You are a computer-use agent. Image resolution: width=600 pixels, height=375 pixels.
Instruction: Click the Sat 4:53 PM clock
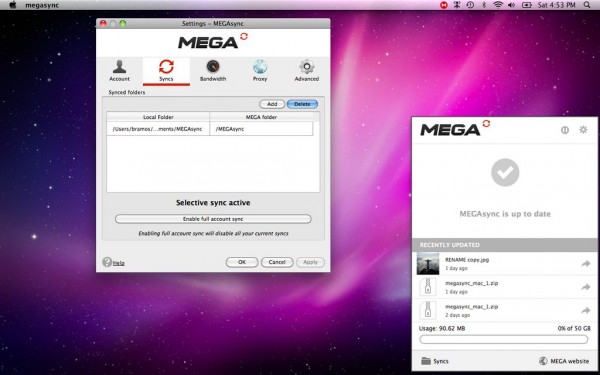(557, 5)
